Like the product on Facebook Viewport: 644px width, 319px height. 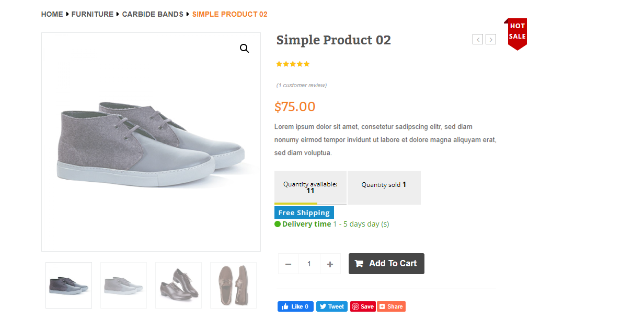coord(295,306)
